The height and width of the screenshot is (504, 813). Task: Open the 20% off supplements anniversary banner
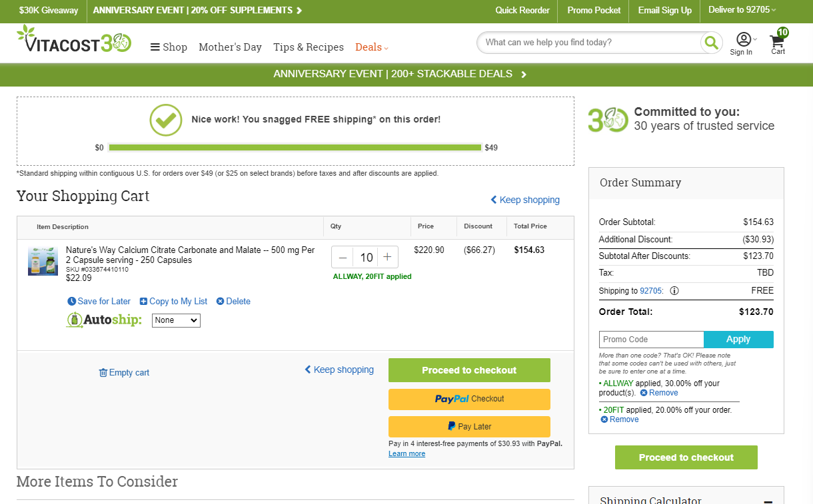197,10
